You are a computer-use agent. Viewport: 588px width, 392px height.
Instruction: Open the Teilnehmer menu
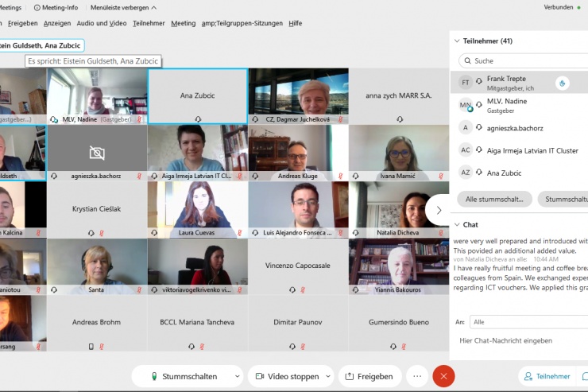pyautogui.click(x=149, y=23)
